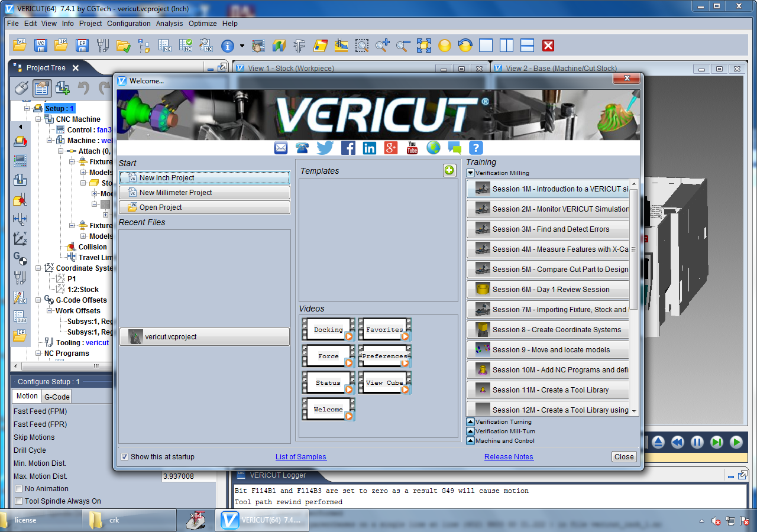Collapse Project Tree sidebar with left arrow

pyautogui.click(x=20, y=126)
